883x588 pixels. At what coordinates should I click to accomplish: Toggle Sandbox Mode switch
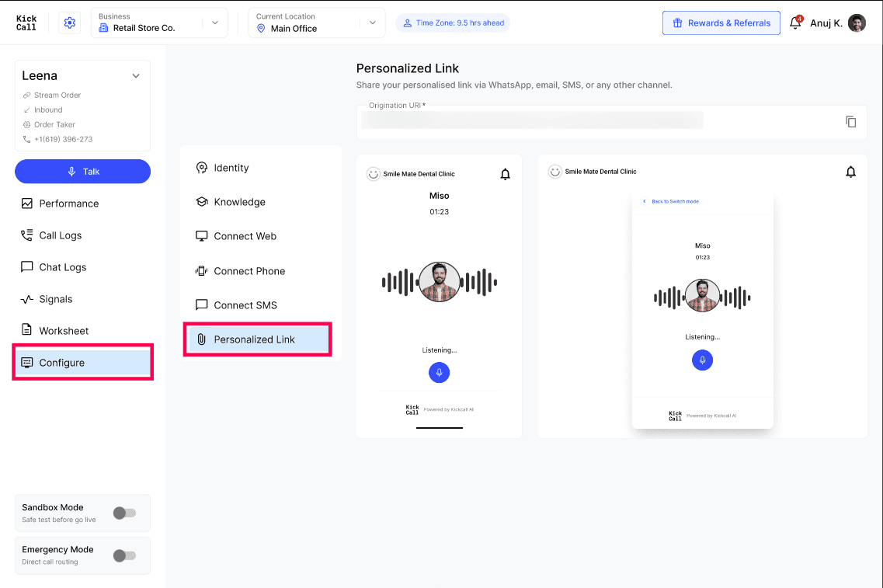(124, 513)
